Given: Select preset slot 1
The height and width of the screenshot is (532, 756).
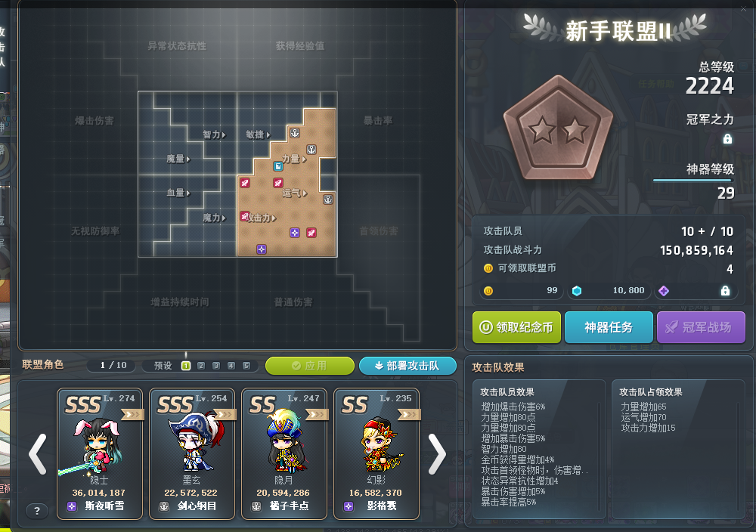Looking at the screenshot, I should pyautogui.click(x=186, y=366).
